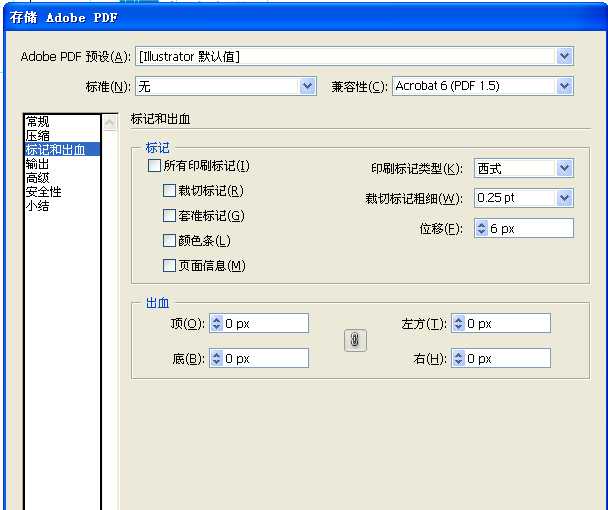
Task: Open the 兼容性 dropdown
Action: click(x=483, y=86)
